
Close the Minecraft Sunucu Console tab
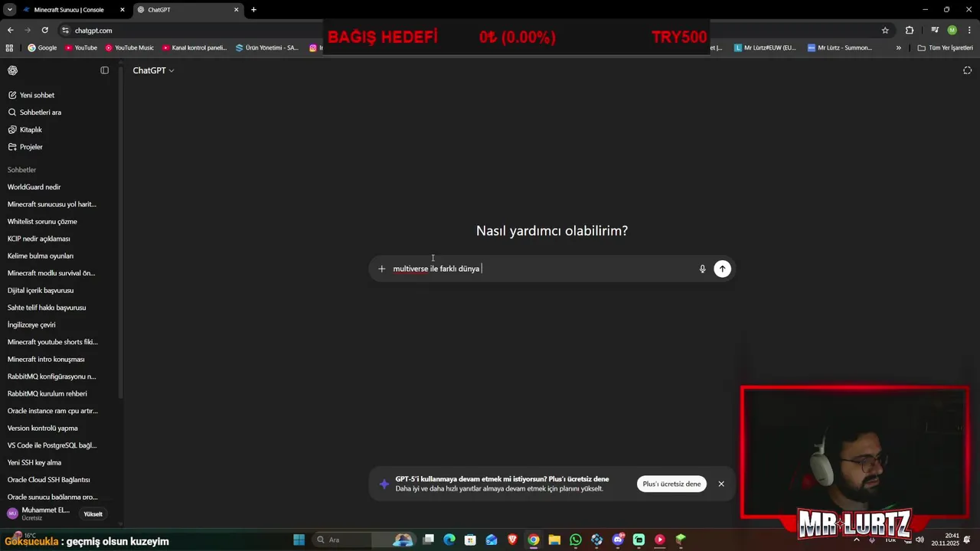click(122, 10)
